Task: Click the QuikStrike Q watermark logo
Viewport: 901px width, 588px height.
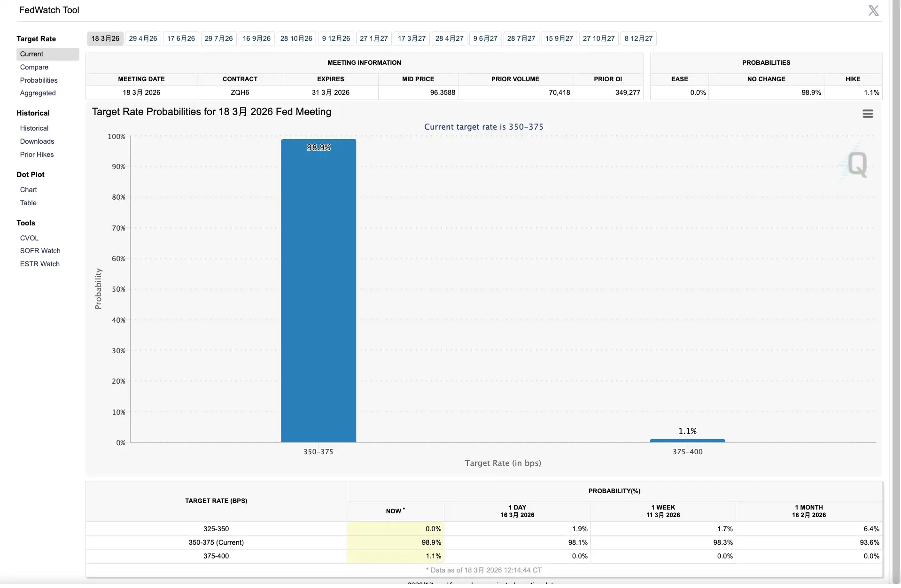Action: click(x=857, y=164)
